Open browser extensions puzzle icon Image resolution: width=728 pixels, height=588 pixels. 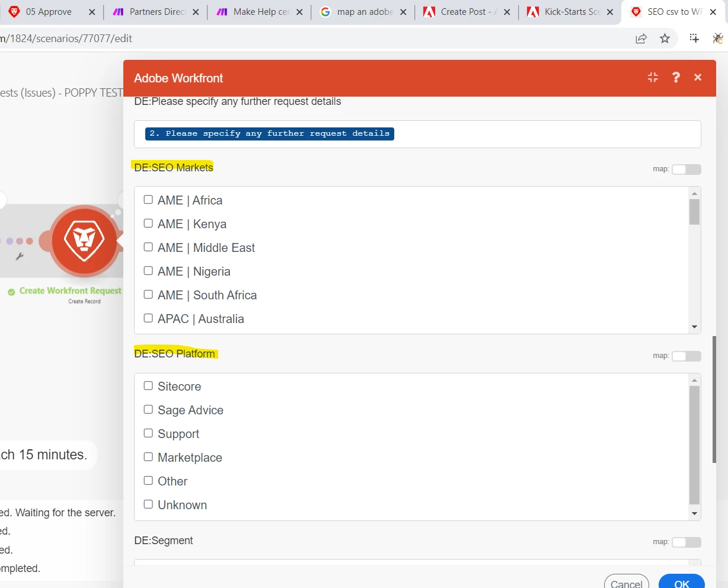(x=694, y=39)
